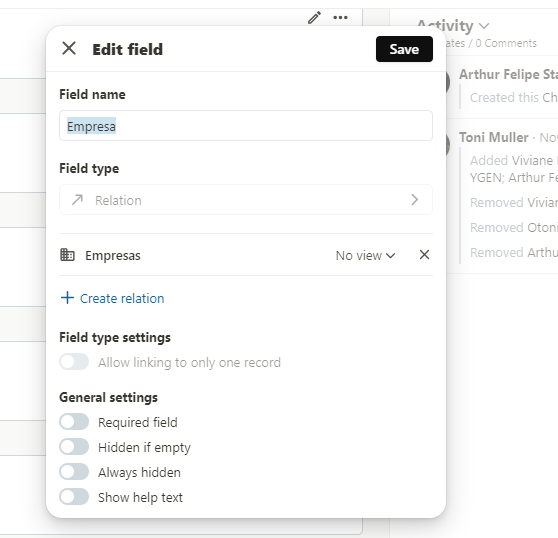558x538 pixels.
Task: Click the Removed Otoni activity entry
Action: point(514,227)
